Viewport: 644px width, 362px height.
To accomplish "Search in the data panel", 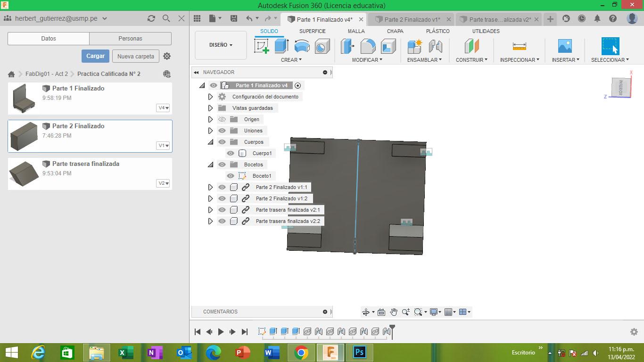I will [x=166, y=18].
